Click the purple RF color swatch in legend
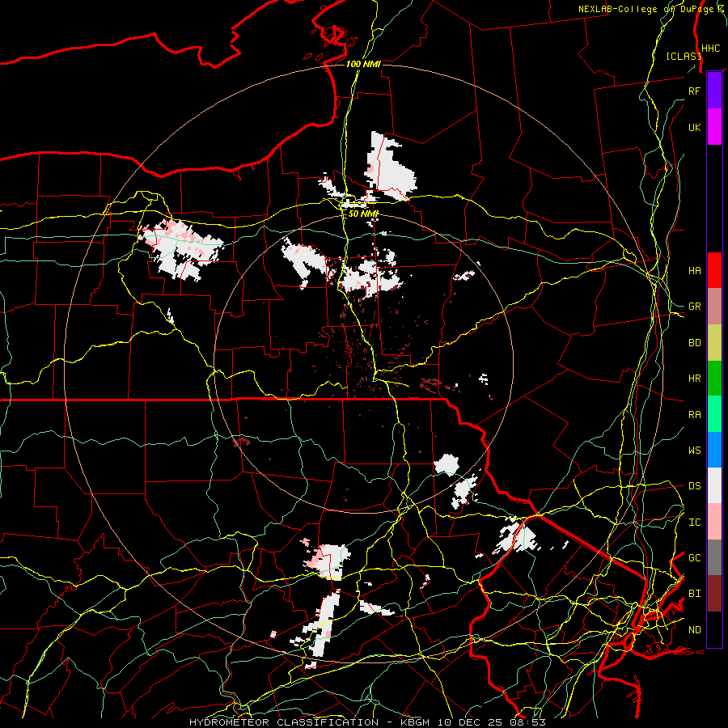 coord(714,91)
